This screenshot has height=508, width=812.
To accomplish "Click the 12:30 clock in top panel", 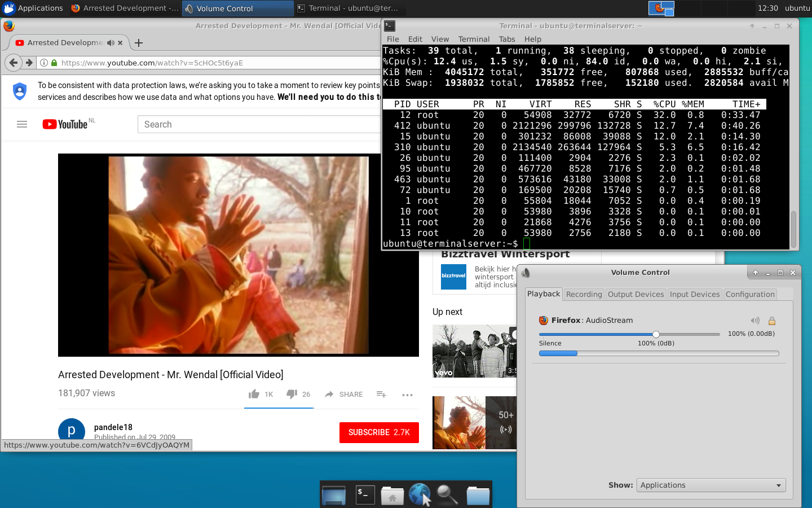I will [x=768, y=8].
